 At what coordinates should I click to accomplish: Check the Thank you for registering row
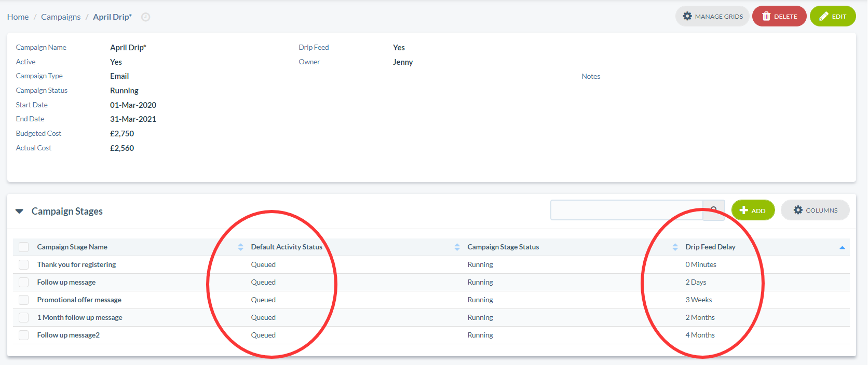pos(23,264)
